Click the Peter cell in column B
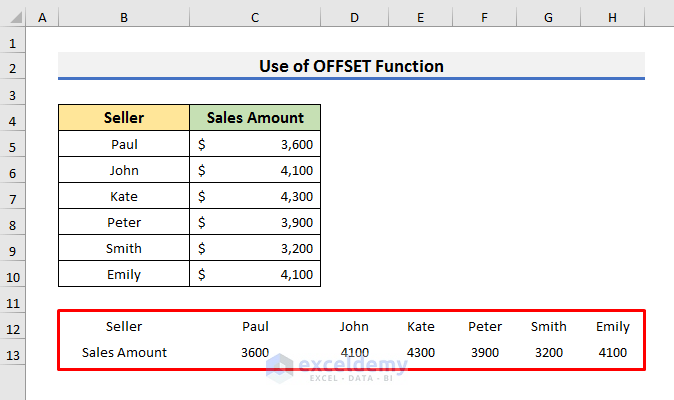The image size is (674, 400). click(124, 222)
